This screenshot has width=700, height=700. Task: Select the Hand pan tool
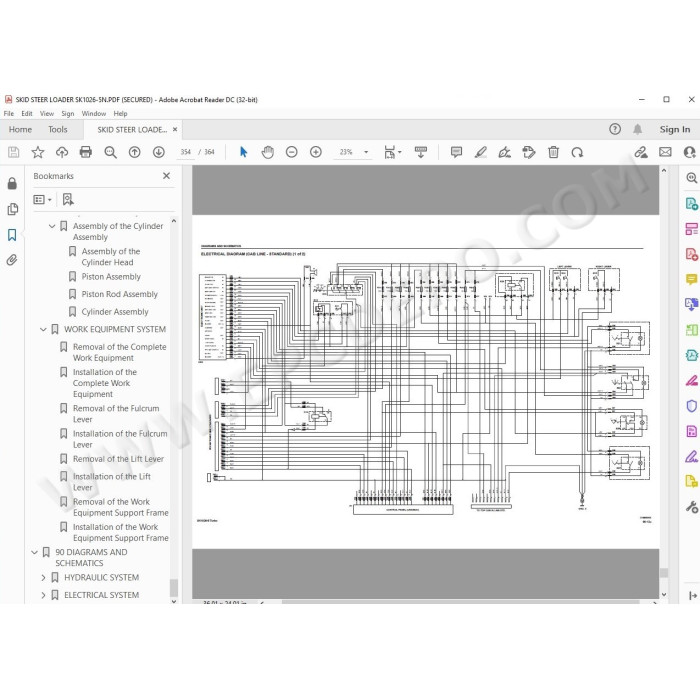point(267,152)
